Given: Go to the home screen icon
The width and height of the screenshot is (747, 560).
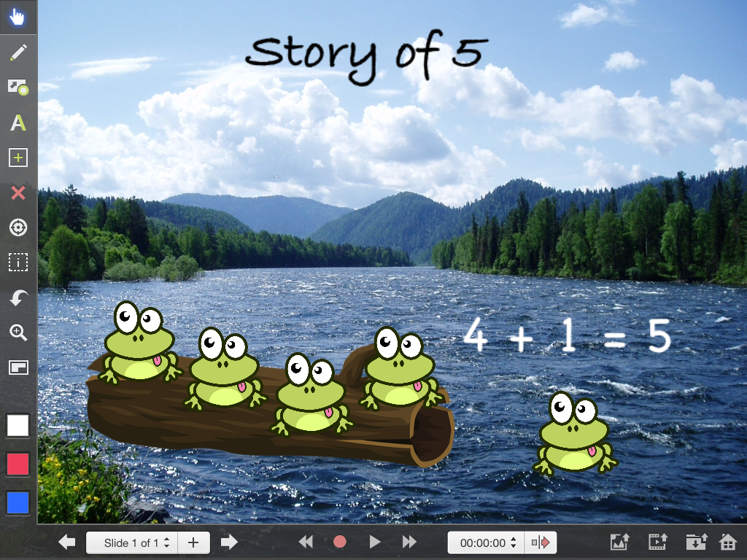Looking at the screenshot, I should pyautogui.click(x=727, y=542).
